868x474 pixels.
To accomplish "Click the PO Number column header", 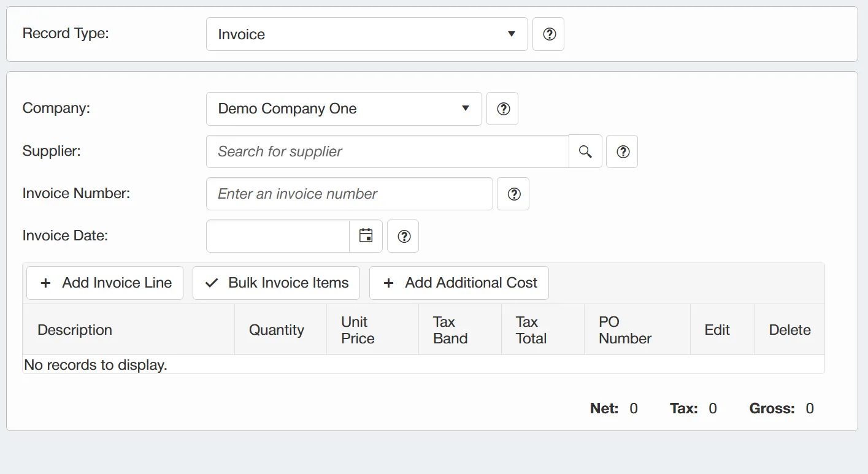I will coord(637,330).
